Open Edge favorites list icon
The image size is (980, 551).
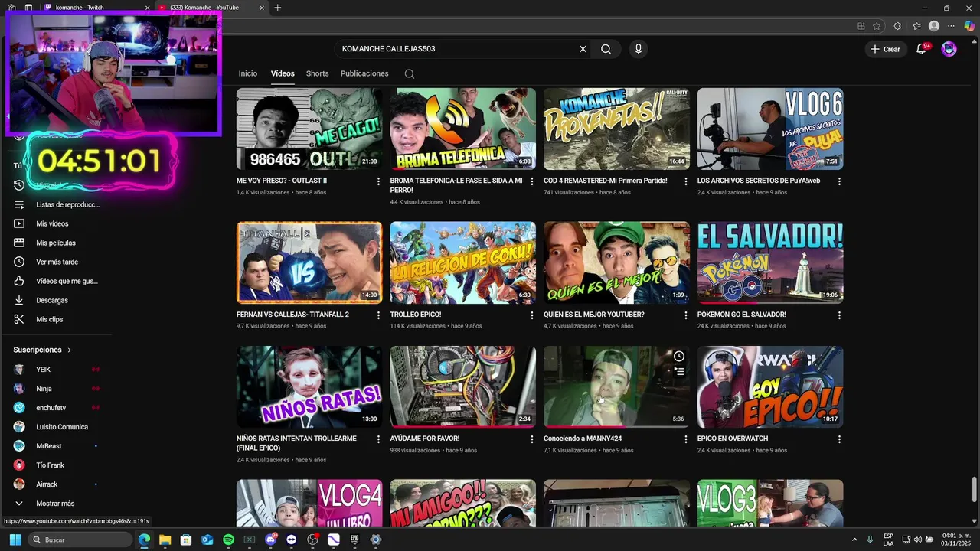[x=916, y=26]
